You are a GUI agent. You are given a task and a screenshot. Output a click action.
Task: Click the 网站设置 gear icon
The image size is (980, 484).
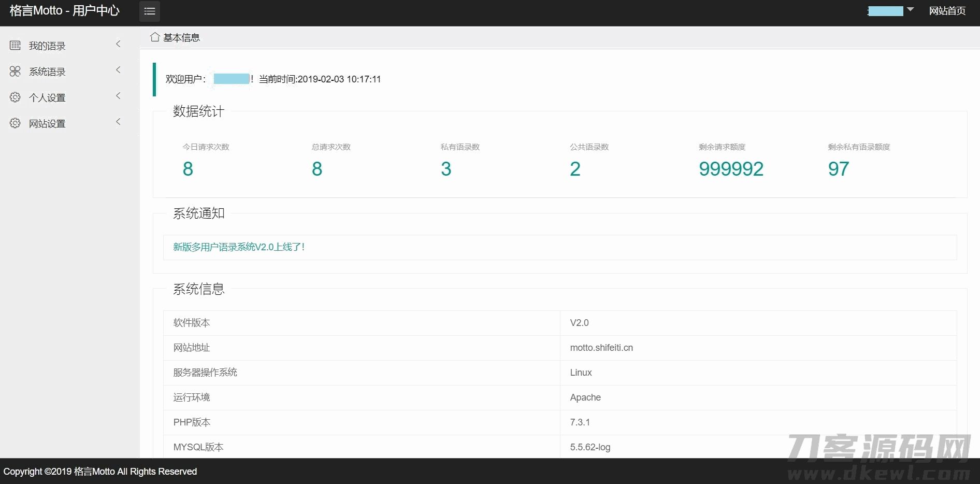(x=15, y=123)
